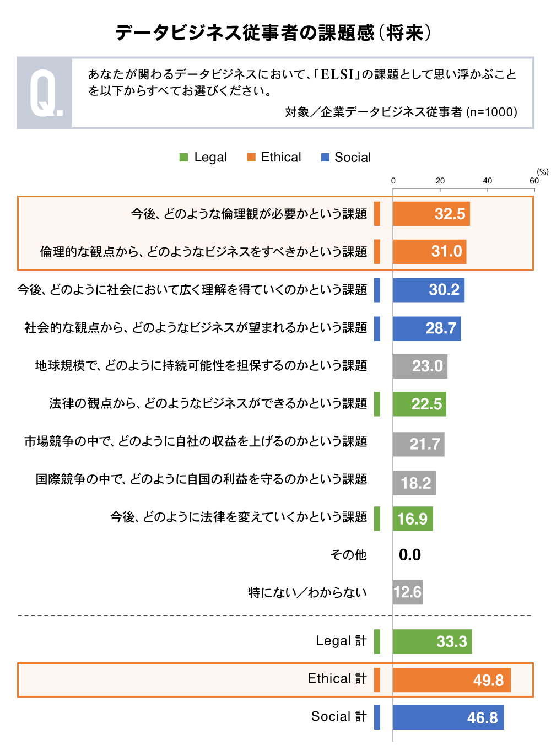Click the gray 18.2 bar
This screenshot has width=551, height=756.
click(x=414, y=483)
